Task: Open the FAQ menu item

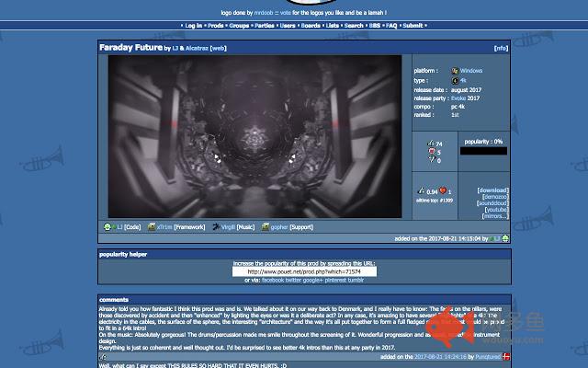Action: point(391,26)
